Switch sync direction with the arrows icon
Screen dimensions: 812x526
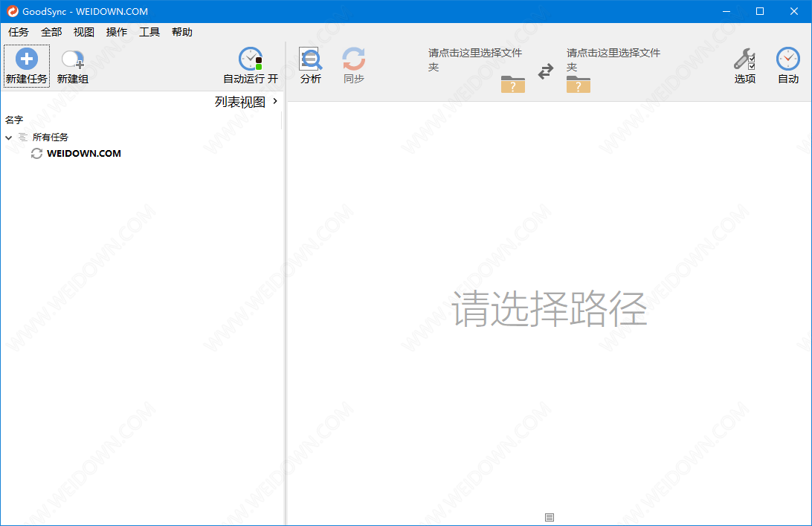tap(546, 71)
